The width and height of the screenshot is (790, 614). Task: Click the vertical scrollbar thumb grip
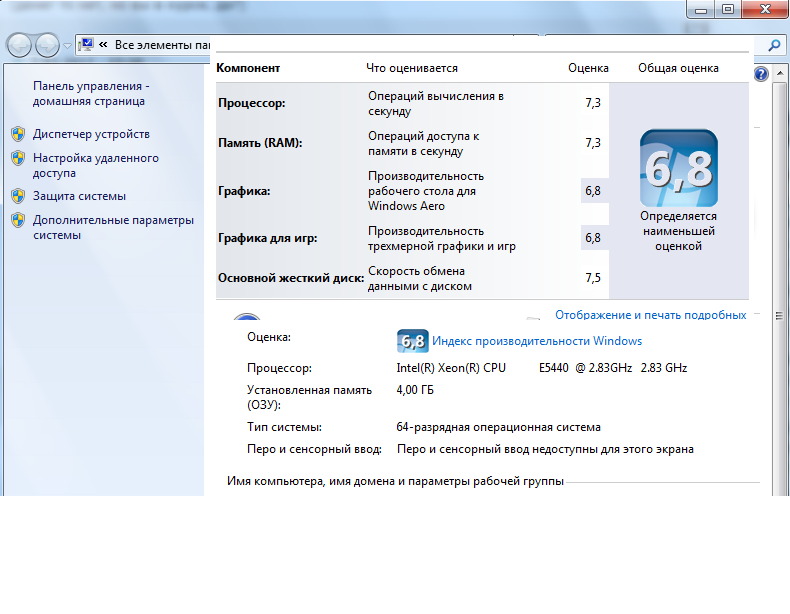[779, 316]
